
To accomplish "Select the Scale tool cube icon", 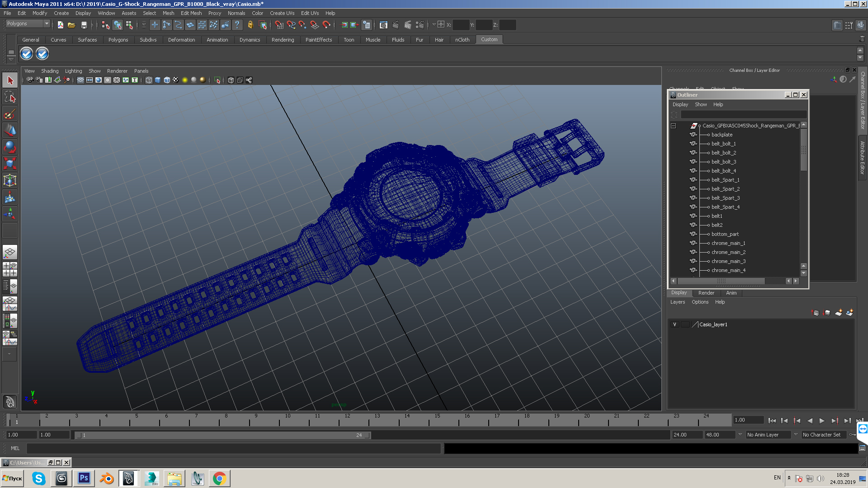I will [x=10, y=163].
